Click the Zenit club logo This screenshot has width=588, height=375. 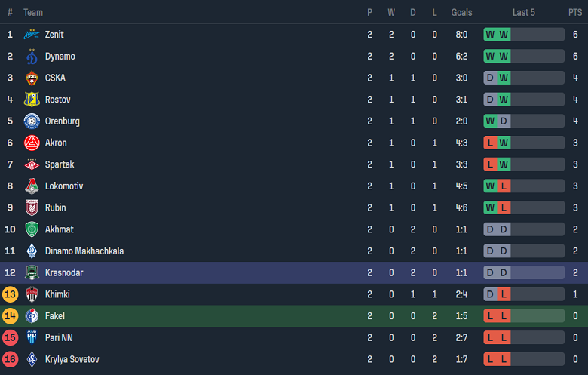point(32,35)
